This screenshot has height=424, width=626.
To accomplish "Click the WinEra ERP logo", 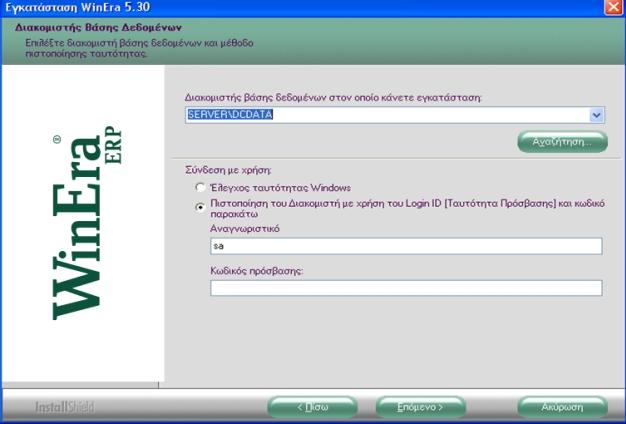I will click(x=86, y=223).
